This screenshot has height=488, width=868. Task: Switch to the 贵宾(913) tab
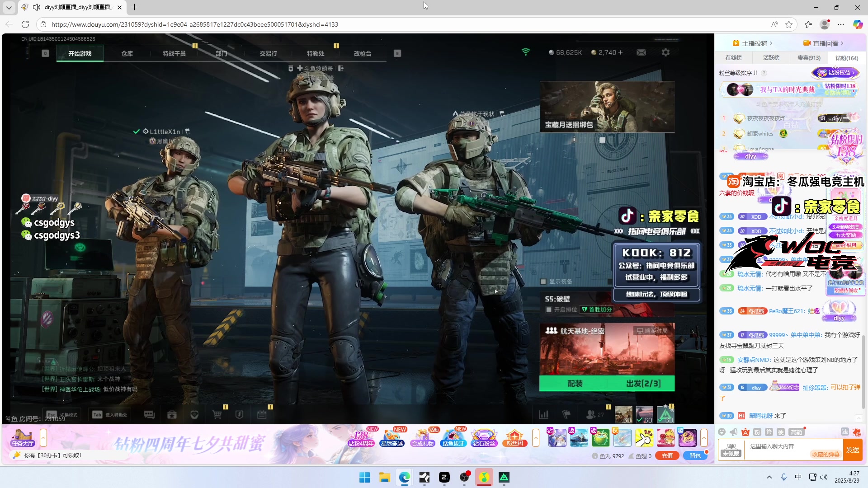click(x=809, y=58)
